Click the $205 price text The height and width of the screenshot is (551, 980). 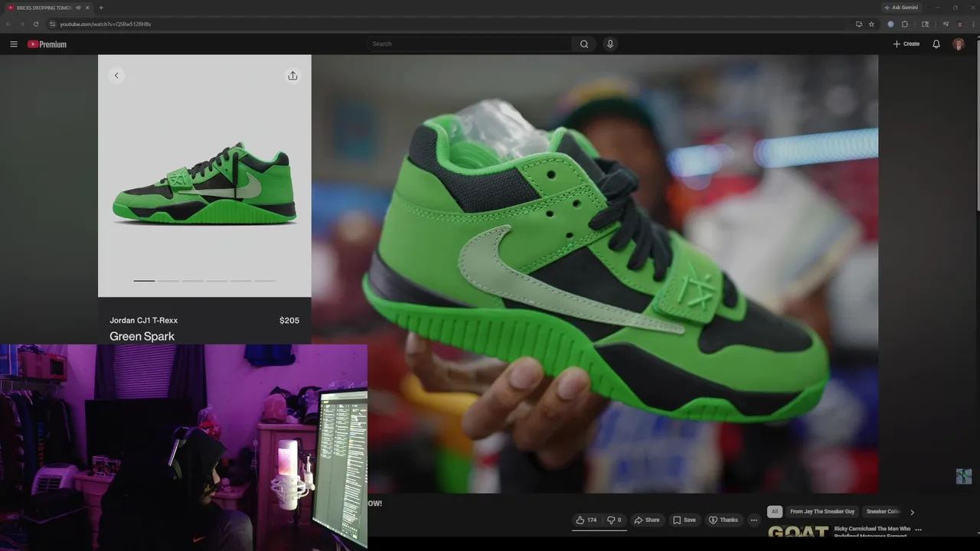[289, 321]
